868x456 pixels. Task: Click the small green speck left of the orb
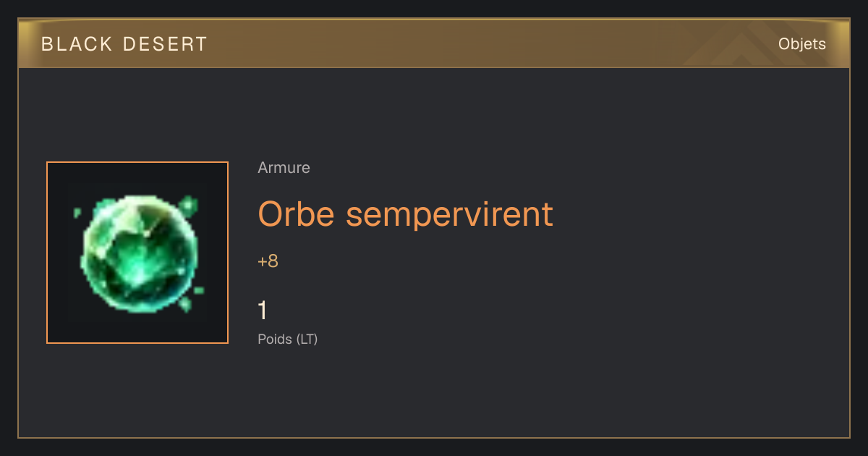coord(77,213)
